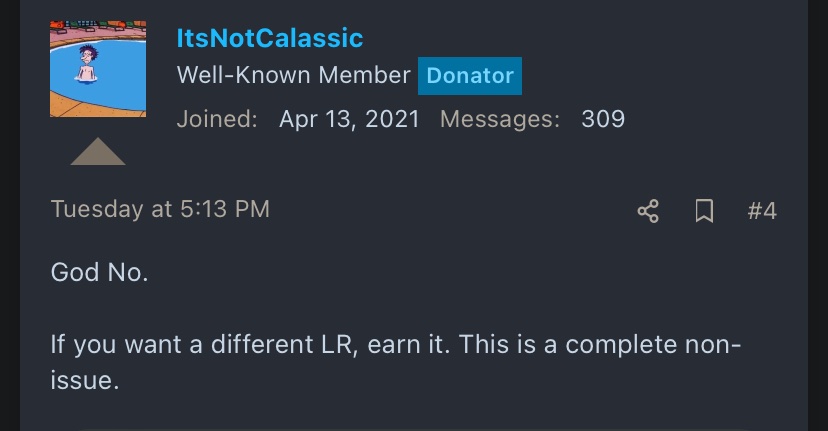Click the "God No." line of the post
This screenshot has height=431, width=828.
pos(99,272)
